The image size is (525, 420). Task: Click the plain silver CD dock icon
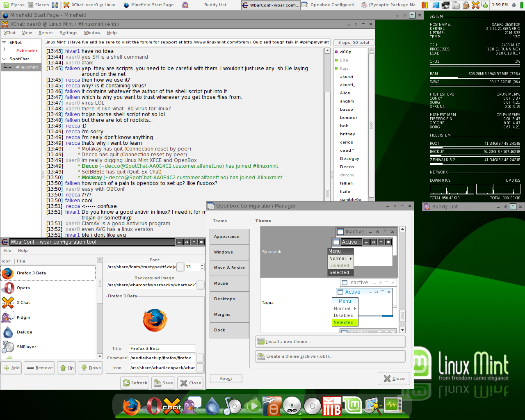[312, 406]
